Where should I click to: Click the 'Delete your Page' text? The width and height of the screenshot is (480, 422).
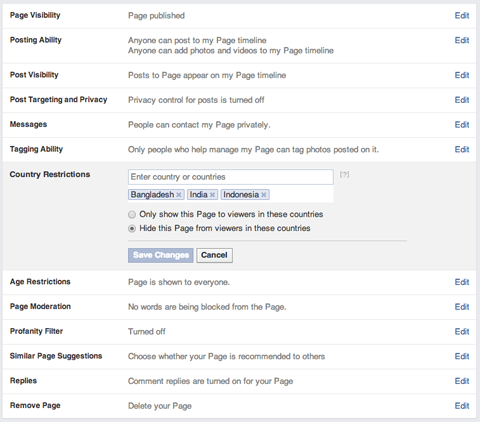pos(160,406)
